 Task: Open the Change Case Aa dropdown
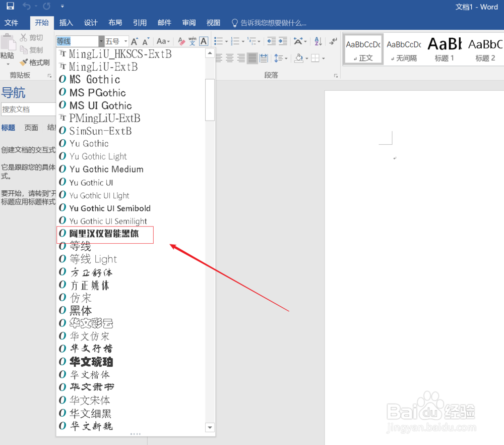(163, 41)
